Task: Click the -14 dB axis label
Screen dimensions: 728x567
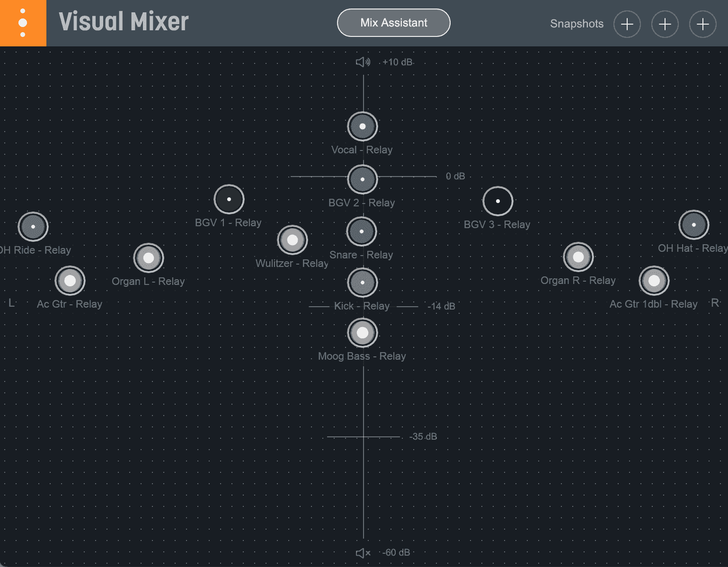Action: point(441,306)
